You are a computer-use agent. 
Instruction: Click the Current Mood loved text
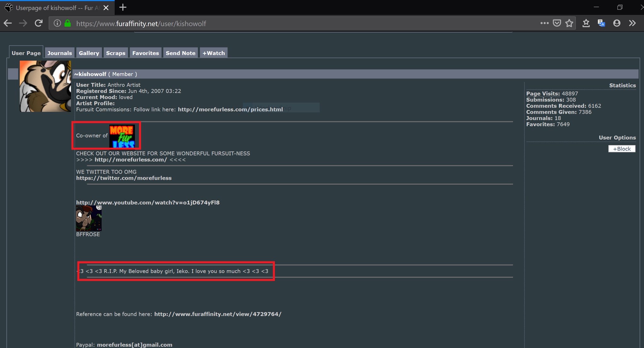[x=104, y=97]
